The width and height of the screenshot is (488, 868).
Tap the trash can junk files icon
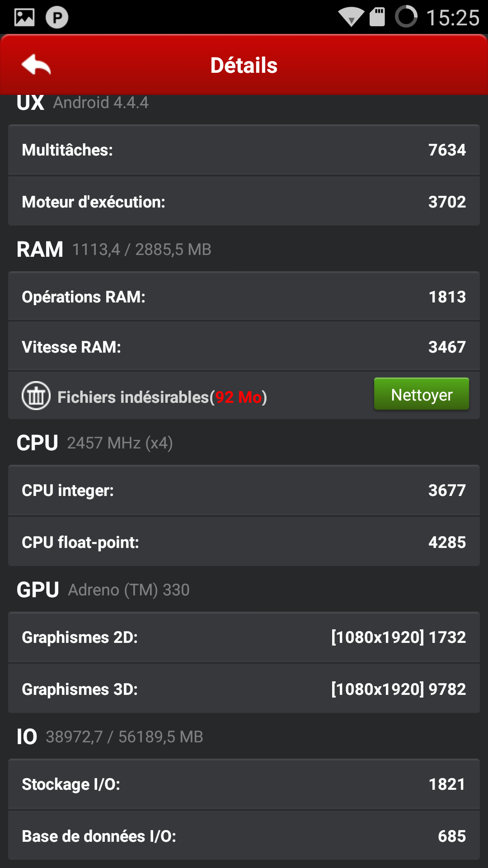click(x=36, y=396)
